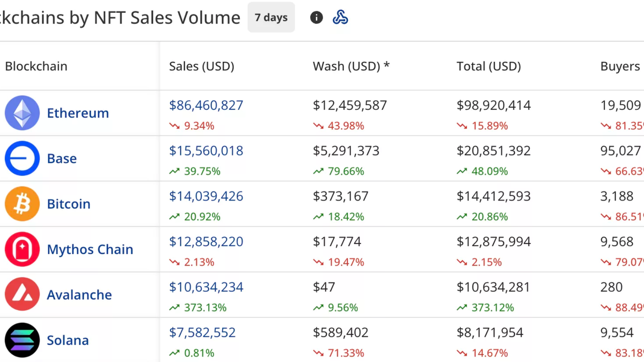Select Solana buyers count 9,554

617,333
